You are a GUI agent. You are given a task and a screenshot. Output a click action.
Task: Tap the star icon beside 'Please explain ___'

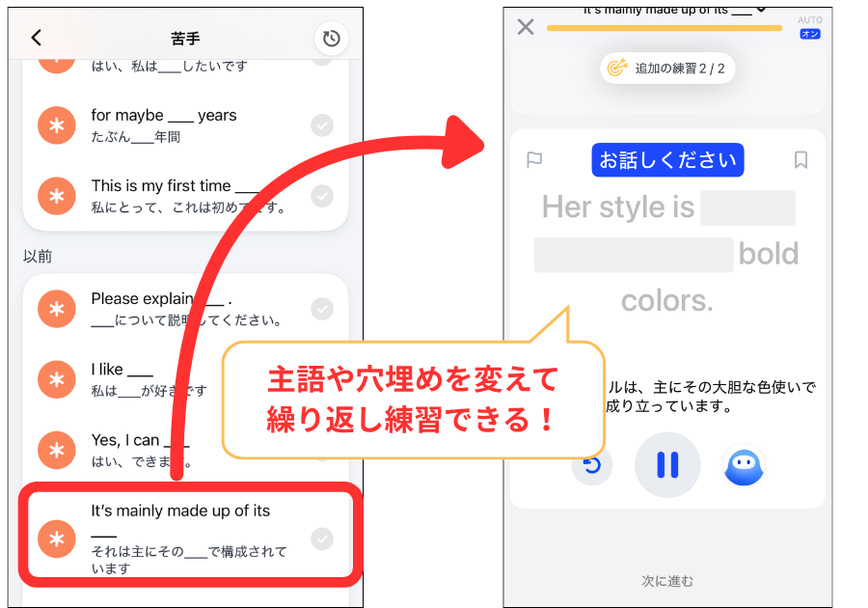pos(57,309)
